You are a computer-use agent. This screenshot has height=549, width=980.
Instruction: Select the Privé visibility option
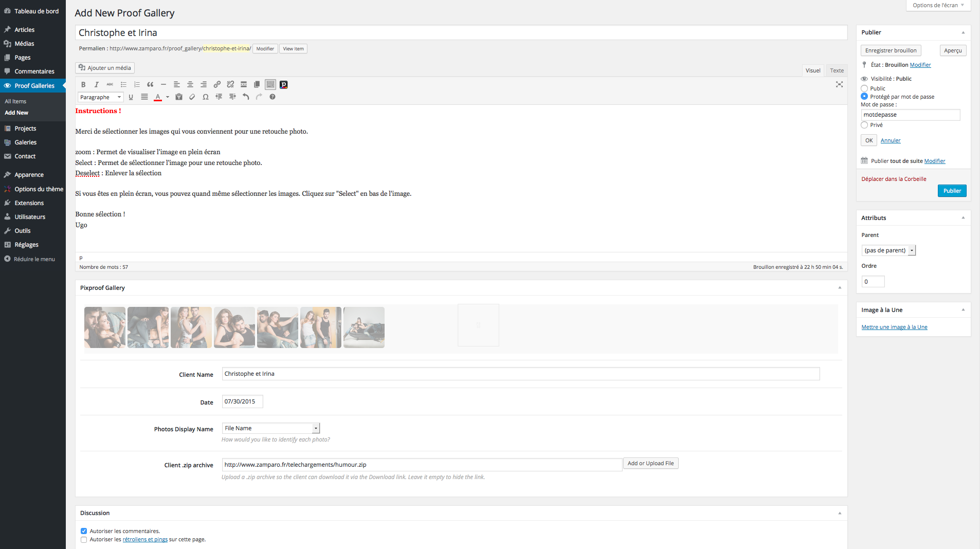tap(864, 125)
